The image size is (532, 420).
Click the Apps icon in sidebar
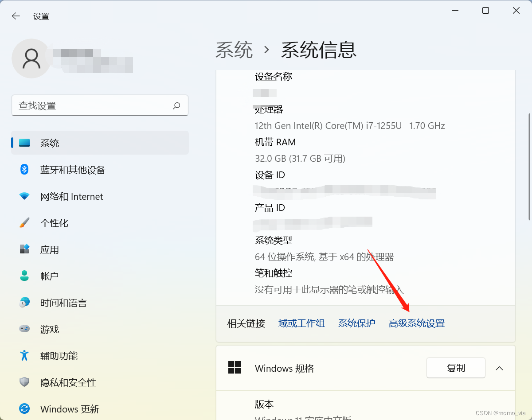(x=24, y=249)
